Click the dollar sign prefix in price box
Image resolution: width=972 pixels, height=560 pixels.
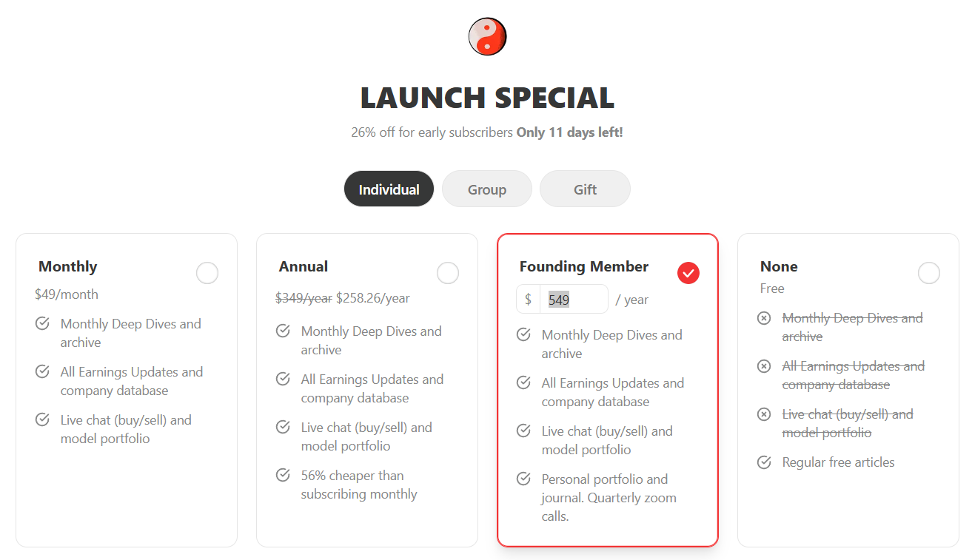528,300
